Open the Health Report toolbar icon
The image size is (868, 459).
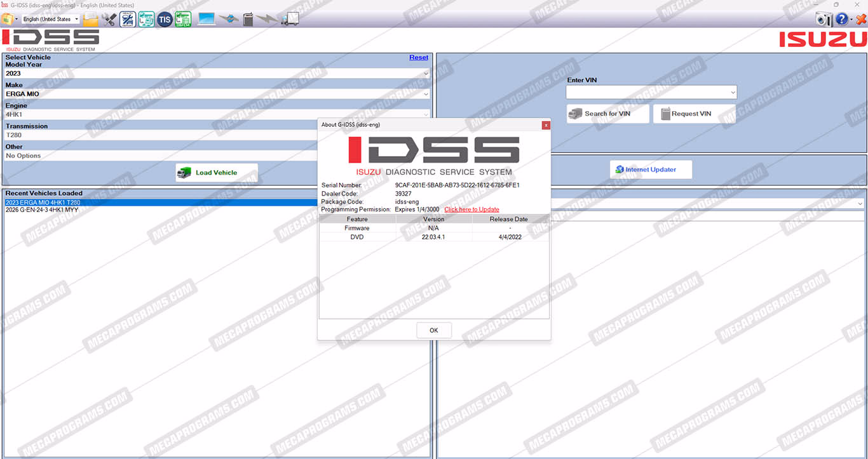(x=128, y=19)
